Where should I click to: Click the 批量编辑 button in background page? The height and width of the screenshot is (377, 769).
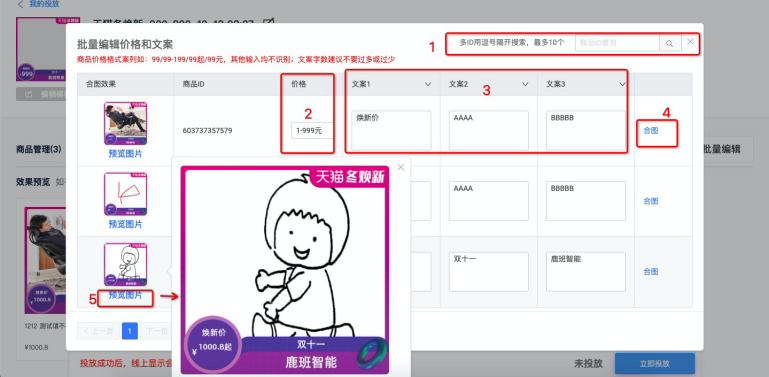[x=728, y=150]
